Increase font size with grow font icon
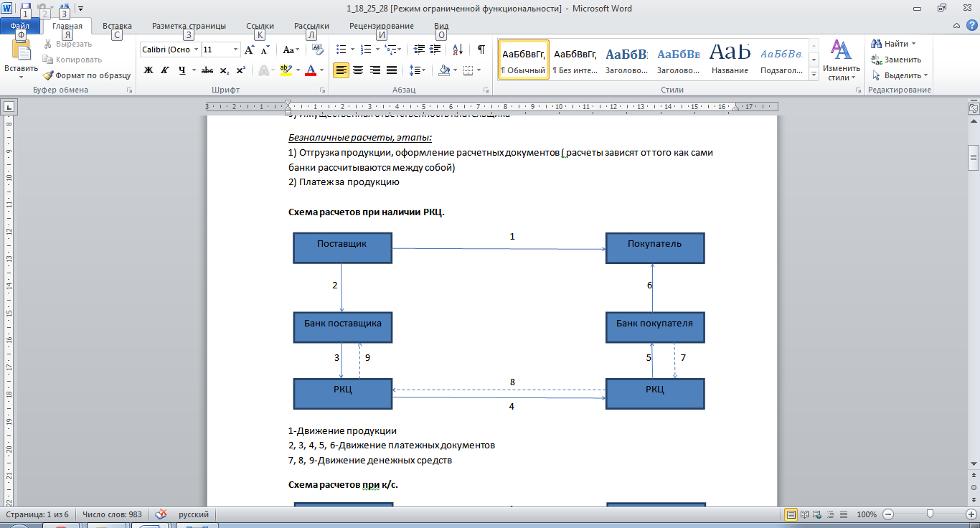Screen dimensions: 980x528 click(250, 49)
